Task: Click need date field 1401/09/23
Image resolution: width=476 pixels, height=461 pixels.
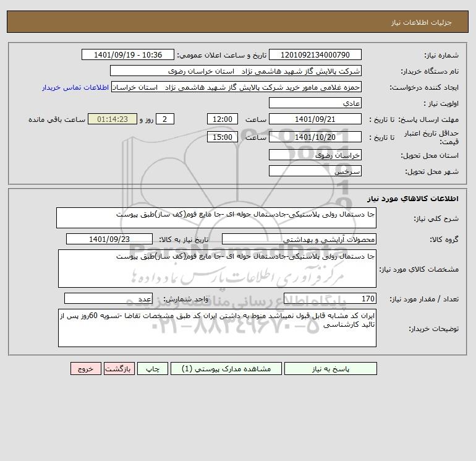Action: coord(109,239)
